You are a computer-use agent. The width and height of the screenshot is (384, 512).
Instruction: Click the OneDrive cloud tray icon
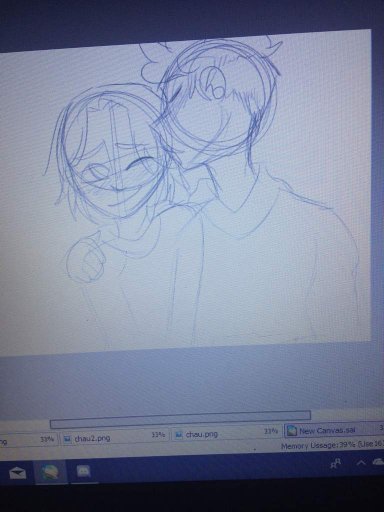(379, 461)
